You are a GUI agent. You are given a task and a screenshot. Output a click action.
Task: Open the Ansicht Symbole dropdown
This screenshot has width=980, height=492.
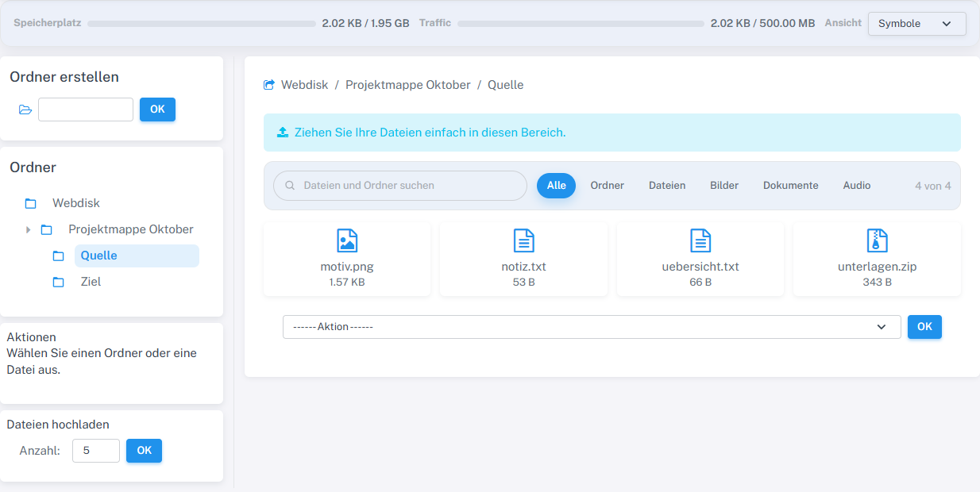[x=917, y=24]
